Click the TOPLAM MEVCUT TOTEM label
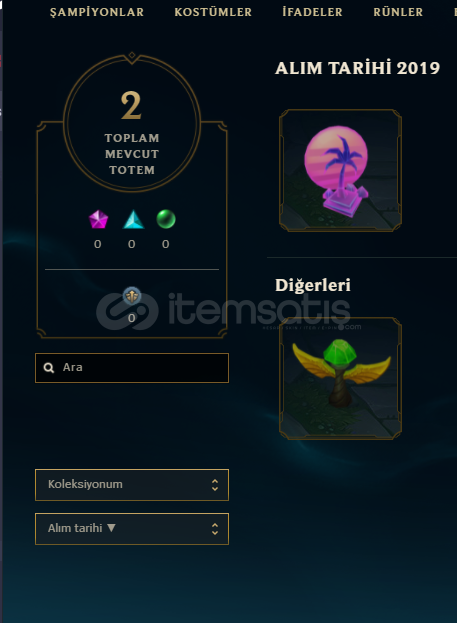 (x=132, y=154)
